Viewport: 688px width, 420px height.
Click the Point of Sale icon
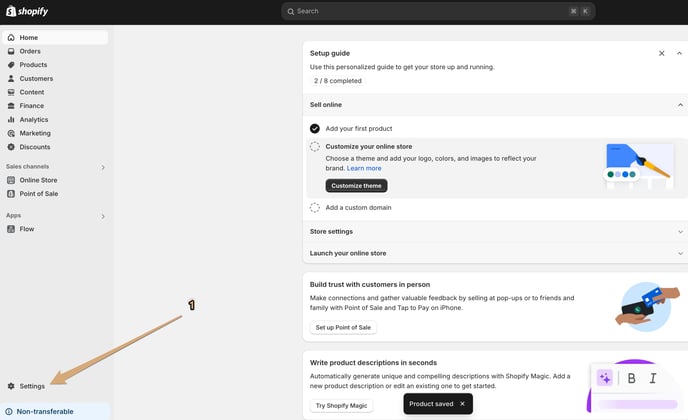[x=11, y=194]
